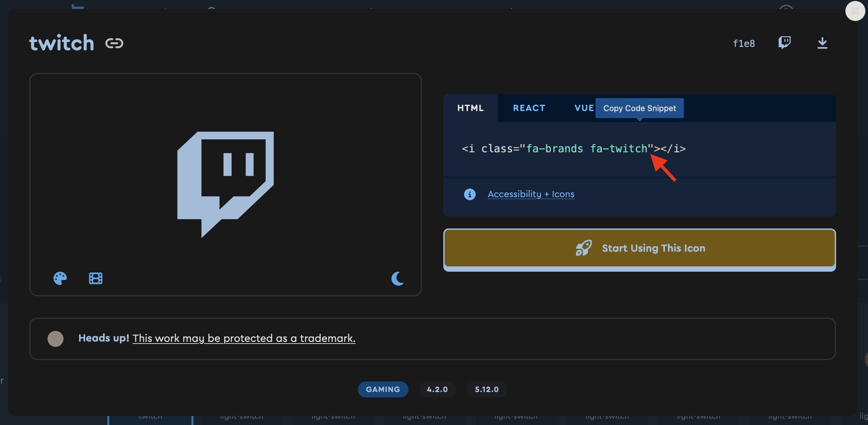Open the color palette picker
Image resolution: width=868 pixels, height=425 pixels.
tap(60, 278)
